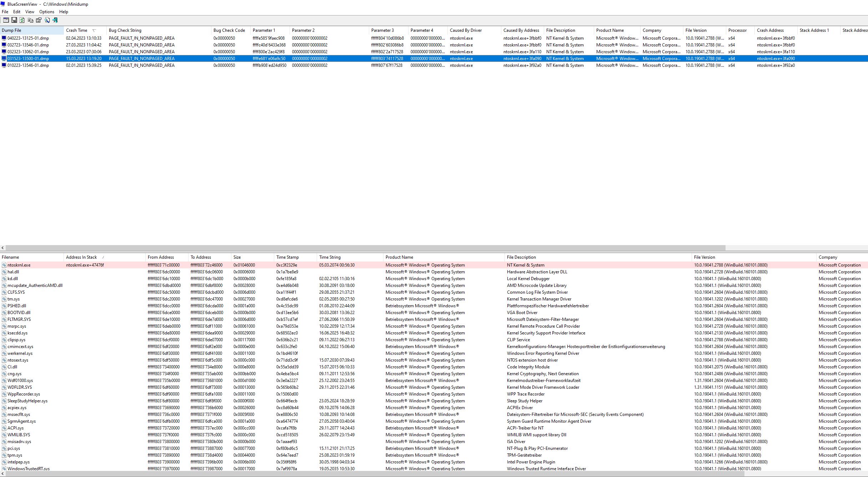Sort crashes by the Crash Time column
The image size is (868, 477).
pyautogui.click(x=76, y=30)
